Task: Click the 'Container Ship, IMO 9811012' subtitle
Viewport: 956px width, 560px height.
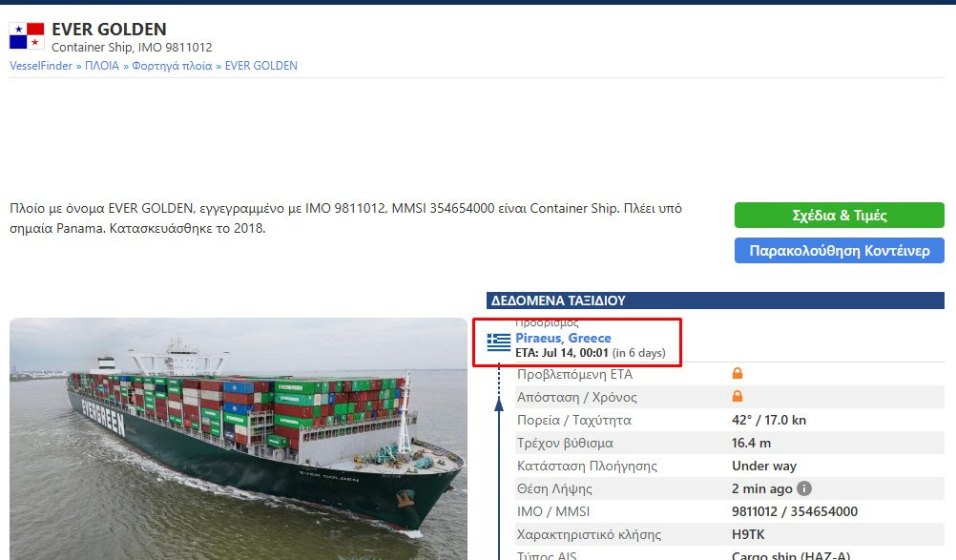Action: (x=132, y=48)
